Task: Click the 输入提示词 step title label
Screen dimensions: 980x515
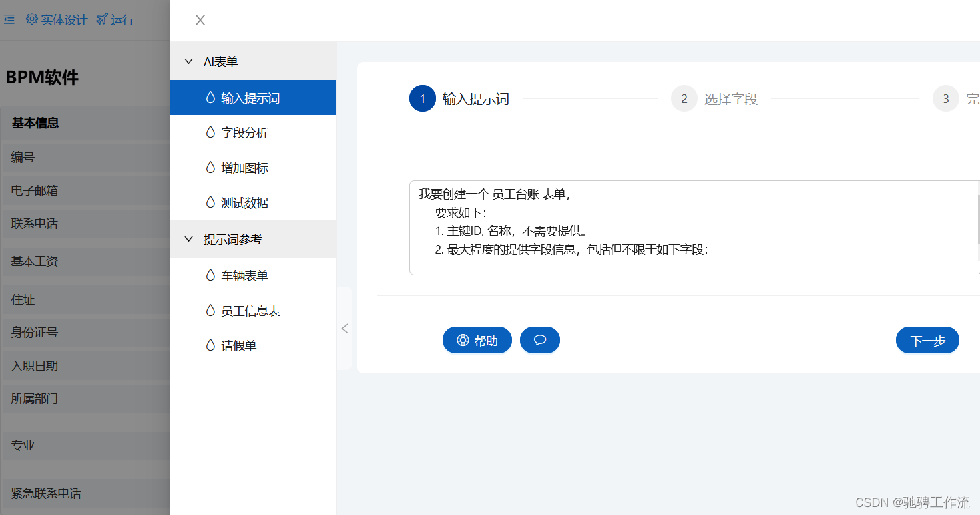Action: point(476,100)
